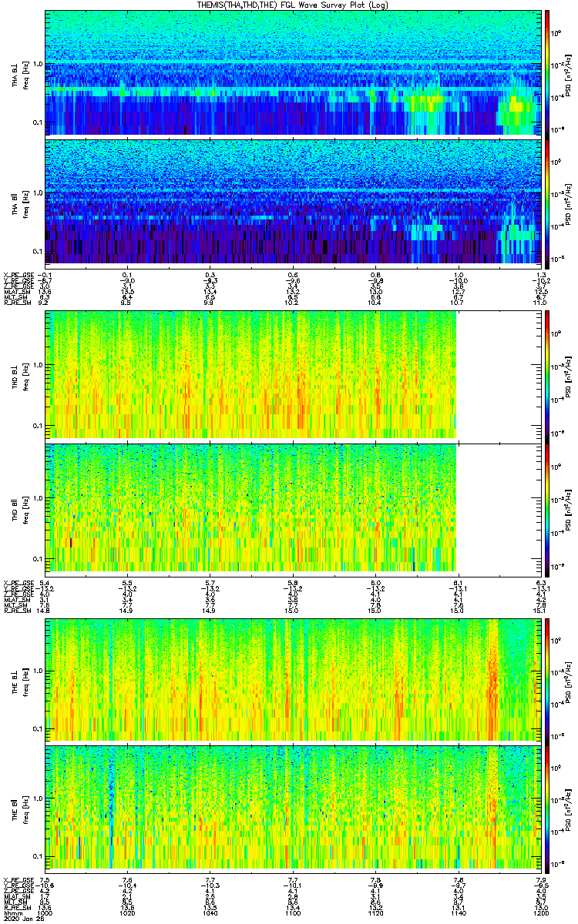Click the blank data gap in the THD B⊥ panel
The width and height of the screenshot is (578, 924).
click(498, 376)
